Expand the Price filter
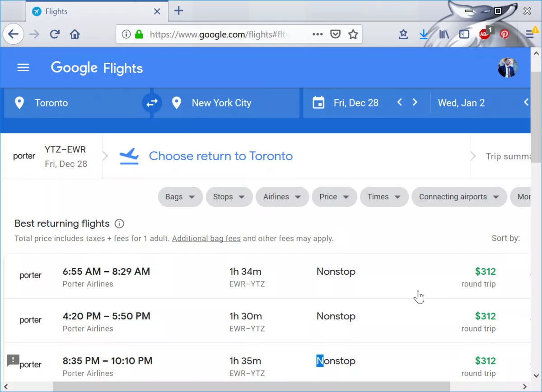The image size is (542, 392). point(335,197)
